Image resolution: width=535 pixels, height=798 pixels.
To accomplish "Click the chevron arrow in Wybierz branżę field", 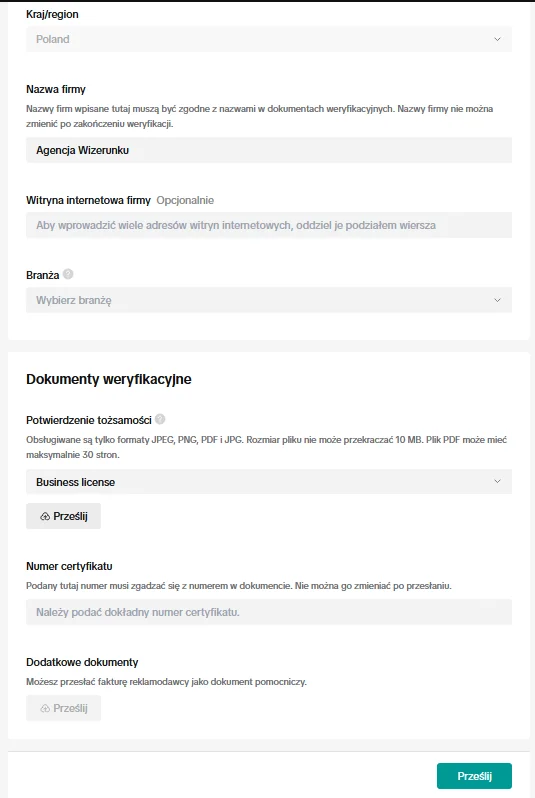I will tap(497, 300).
